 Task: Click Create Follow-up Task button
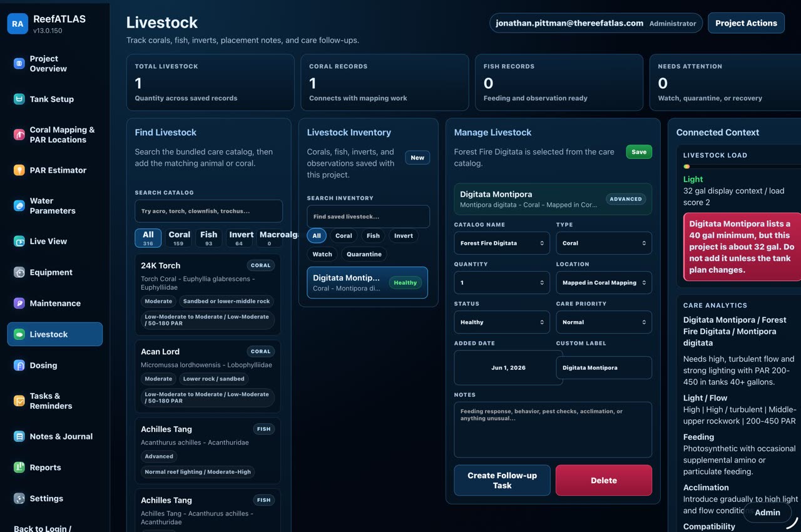tap(502, 480)
